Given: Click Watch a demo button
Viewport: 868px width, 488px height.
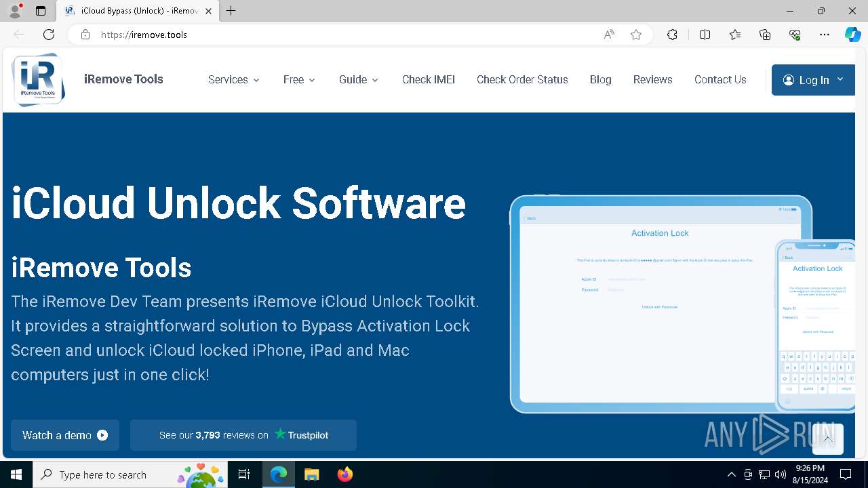Looking at the screenshot, I should click(x=65, y=435).
